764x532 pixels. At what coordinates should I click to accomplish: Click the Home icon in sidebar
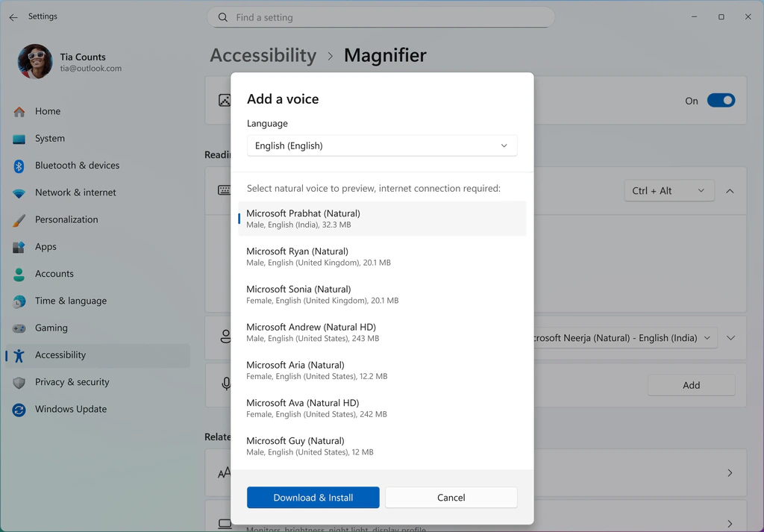coord(19,112)
